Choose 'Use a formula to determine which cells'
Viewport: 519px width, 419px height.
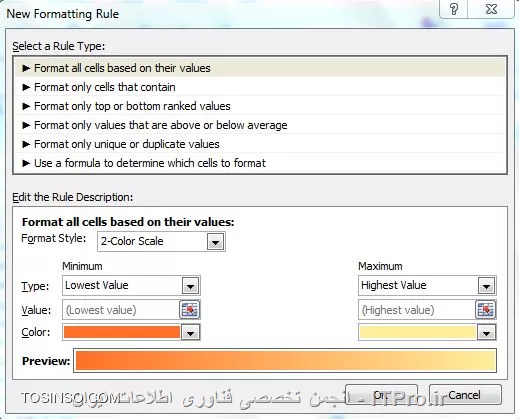coord(260,163)
